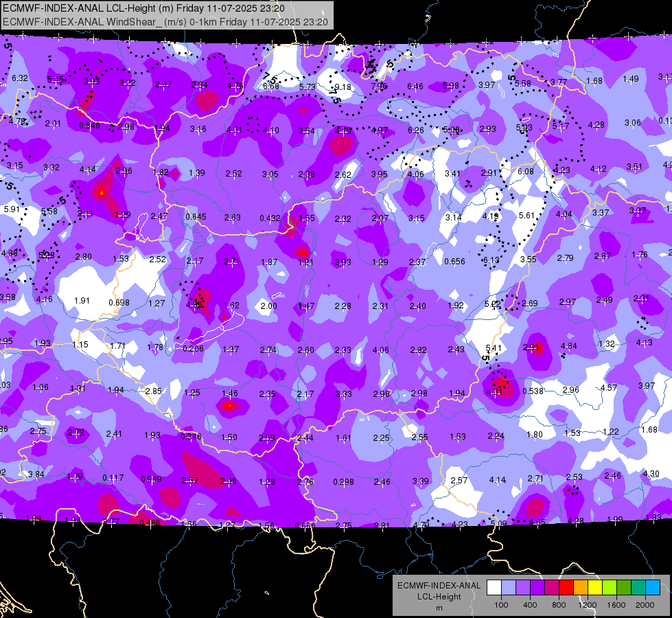Click the wind shear value 0.656
The width and height of the screenshot is (672, 618).
coord(454,261)
